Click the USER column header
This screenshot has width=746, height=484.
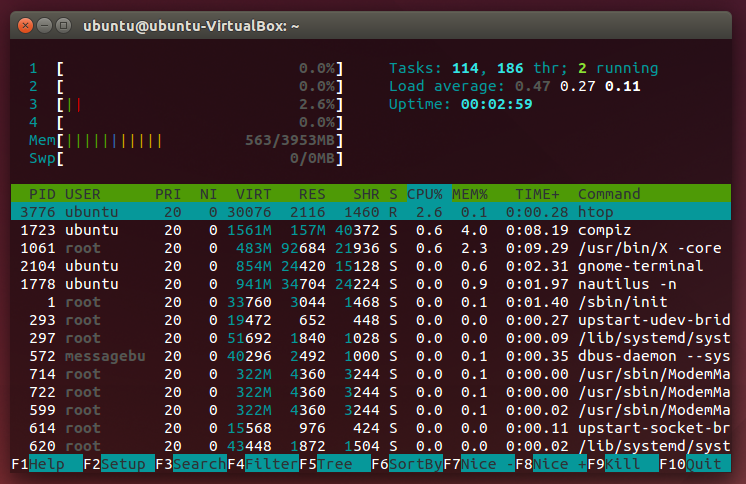coord(83,194)
